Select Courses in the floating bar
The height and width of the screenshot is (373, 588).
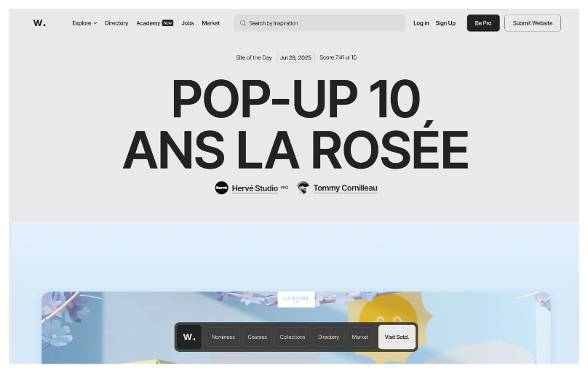click(258, 337)
